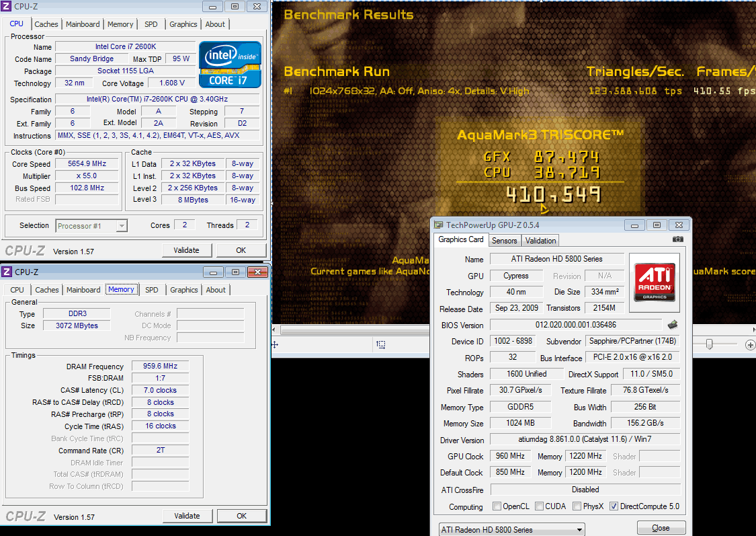
Task: Click the processor Name field Intel Core i7 2600K
Action: 126,47
